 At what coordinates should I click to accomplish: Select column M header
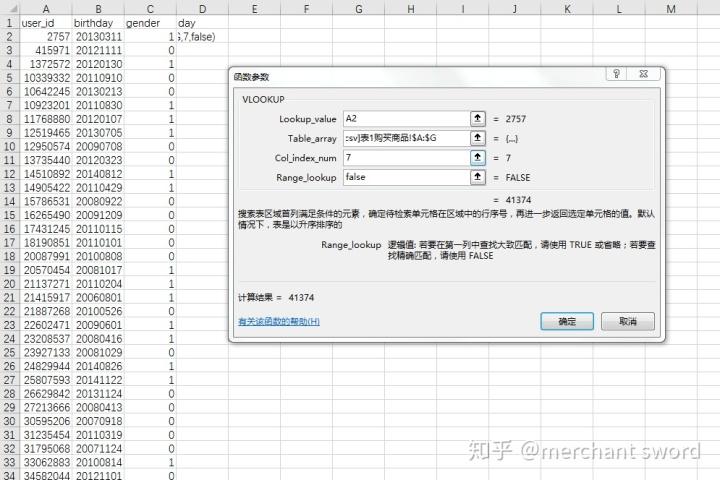671,9
